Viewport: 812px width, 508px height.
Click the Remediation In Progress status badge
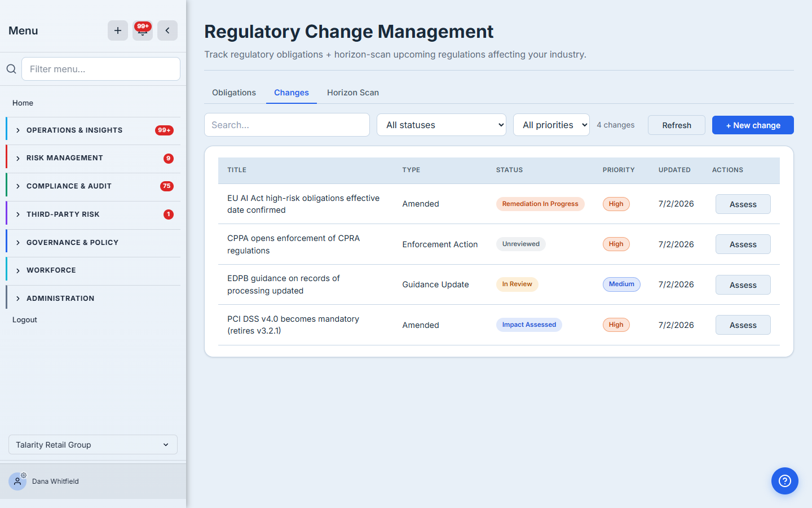tap(540, 204)
